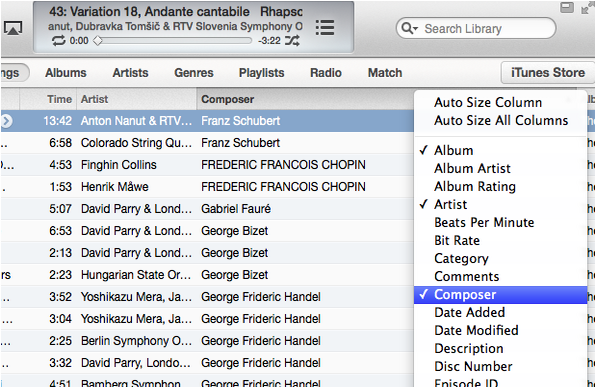Click the Match tab
Viewport: 599px width, 387px height.
point(385,73)
